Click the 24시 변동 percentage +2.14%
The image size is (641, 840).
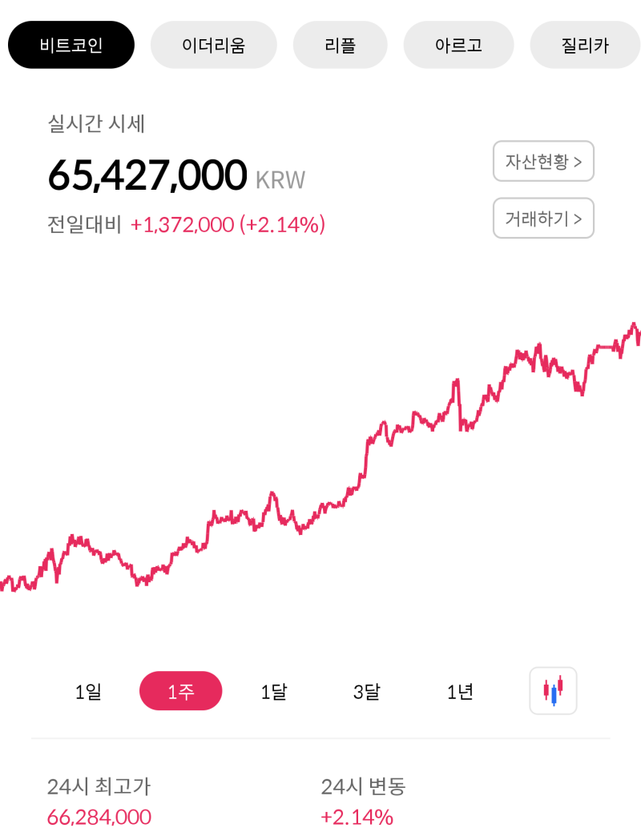coord(358,817)
